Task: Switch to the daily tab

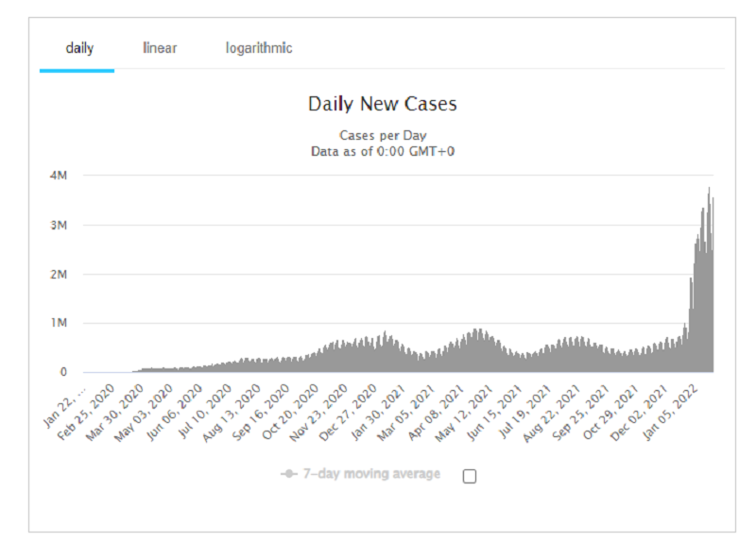Action: click(79, 48)
